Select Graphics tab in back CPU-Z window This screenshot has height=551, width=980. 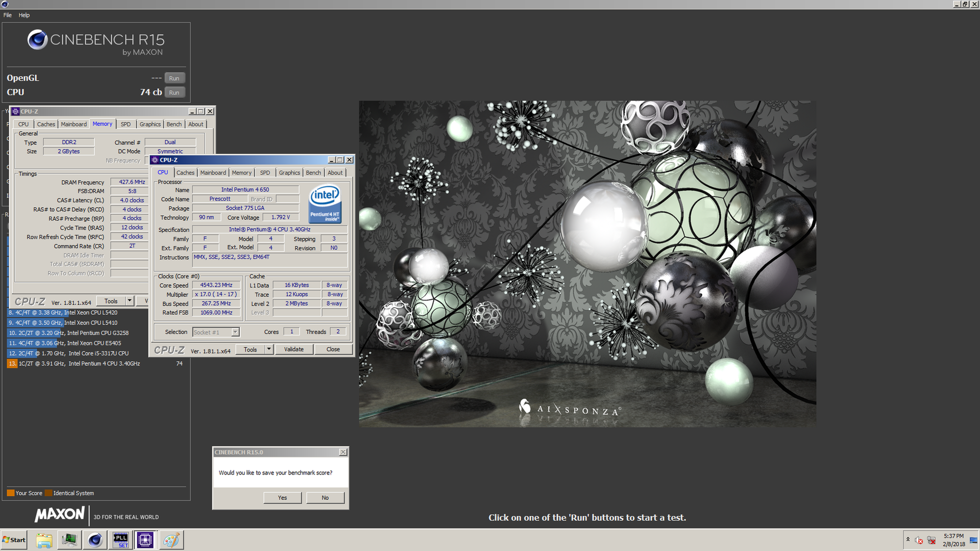[150, 124]
